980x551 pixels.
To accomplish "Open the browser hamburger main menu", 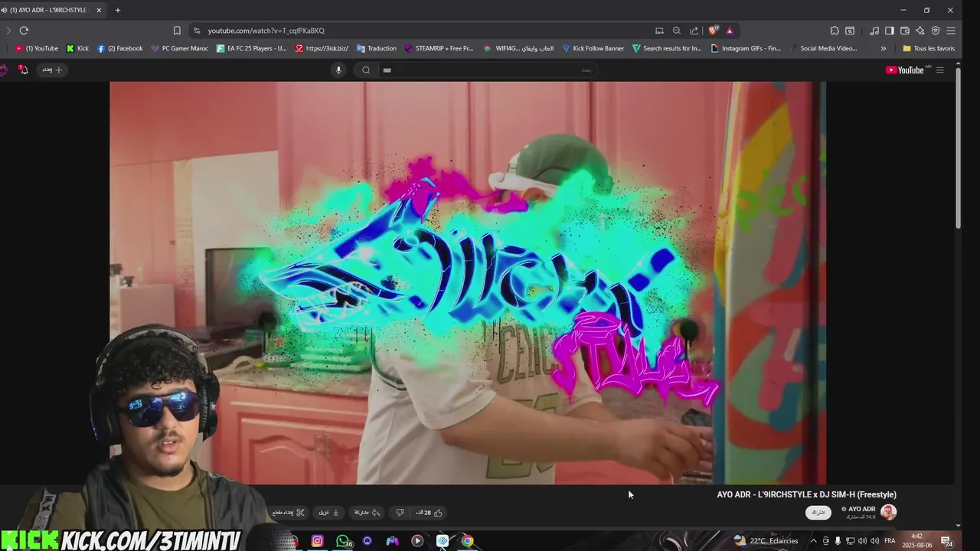I will tap(951, 31).
